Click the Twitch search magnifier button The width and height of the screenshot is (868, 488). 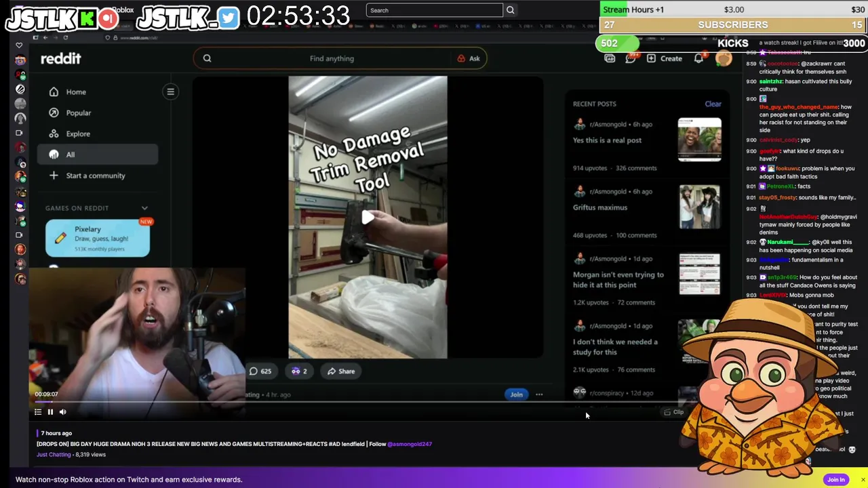tap(511, 10)
